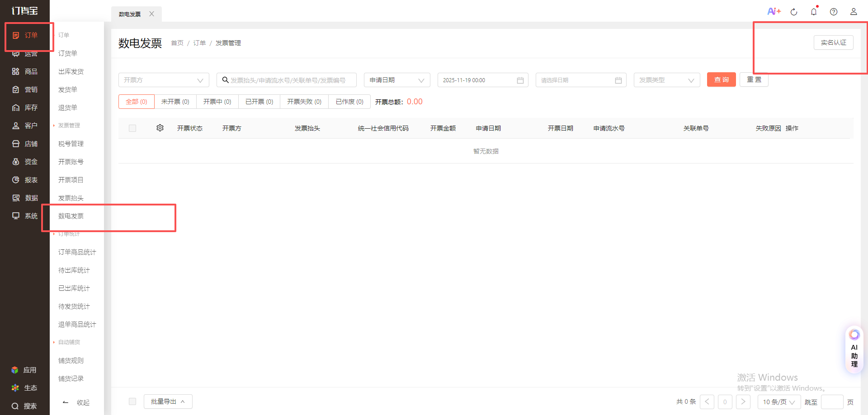The width and height of the screenshot is (868, 415).
Task: Switch to 未开票 (0) tab
Action: coord(175,102)
